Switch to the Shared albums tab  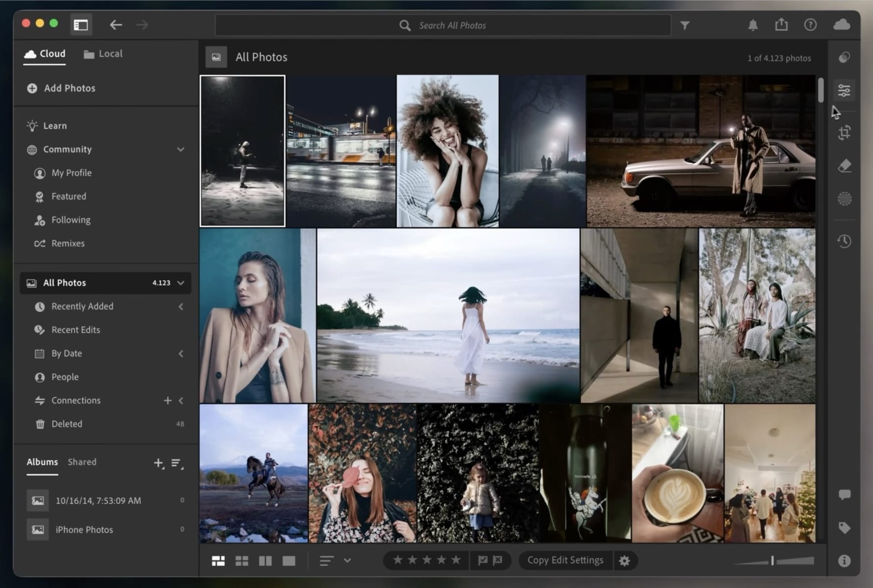(x=82, y=462)
